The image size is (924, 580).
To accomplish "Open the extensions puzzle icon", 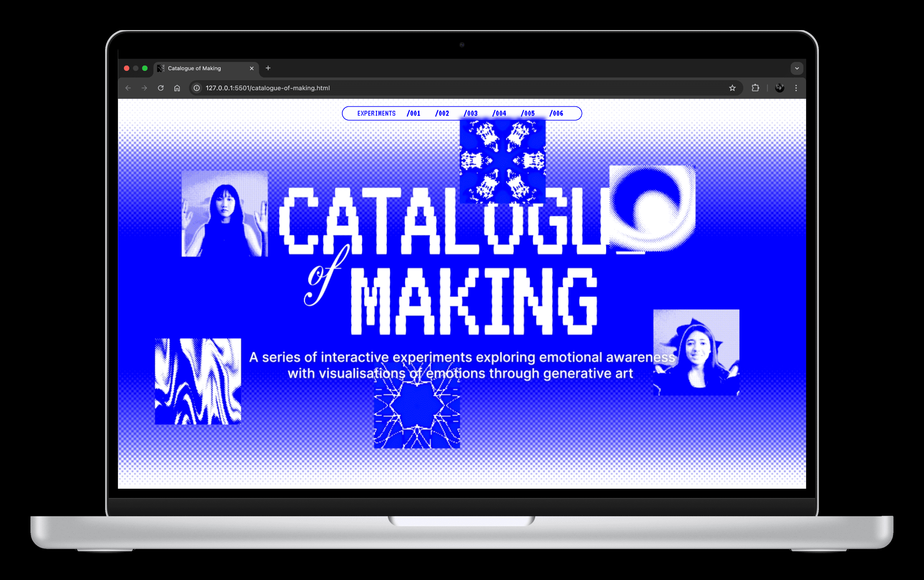I will pyautogui.click(x=755, y=88).
